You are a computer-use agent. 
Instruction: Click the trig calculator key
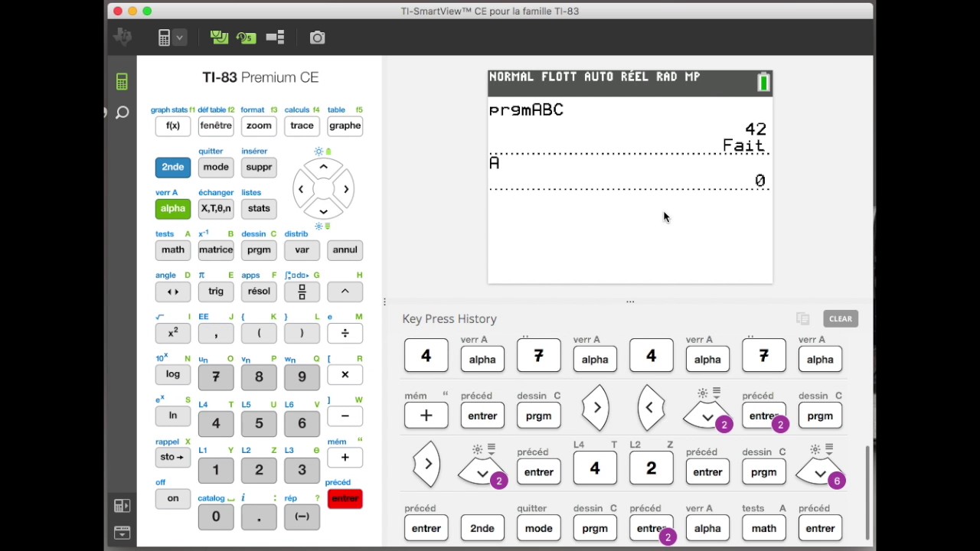216,292
